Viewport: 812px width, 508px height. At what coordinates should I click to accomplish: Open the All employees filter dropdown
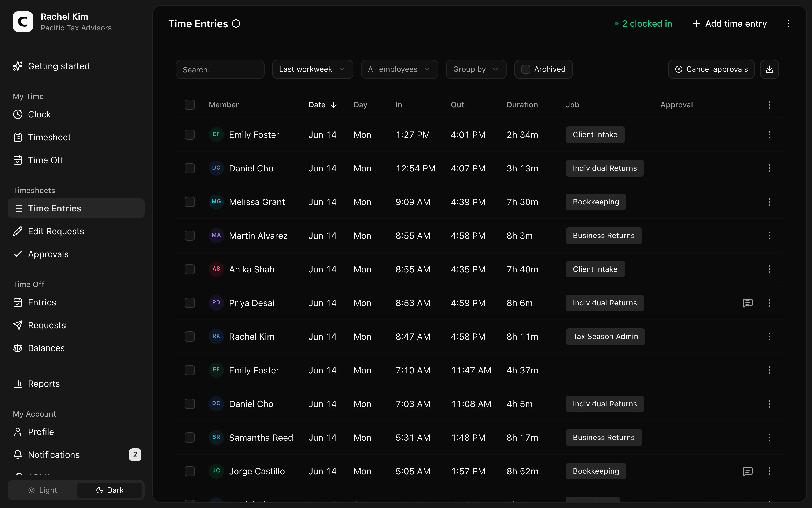pyautogui.click(x=399, y=69)
